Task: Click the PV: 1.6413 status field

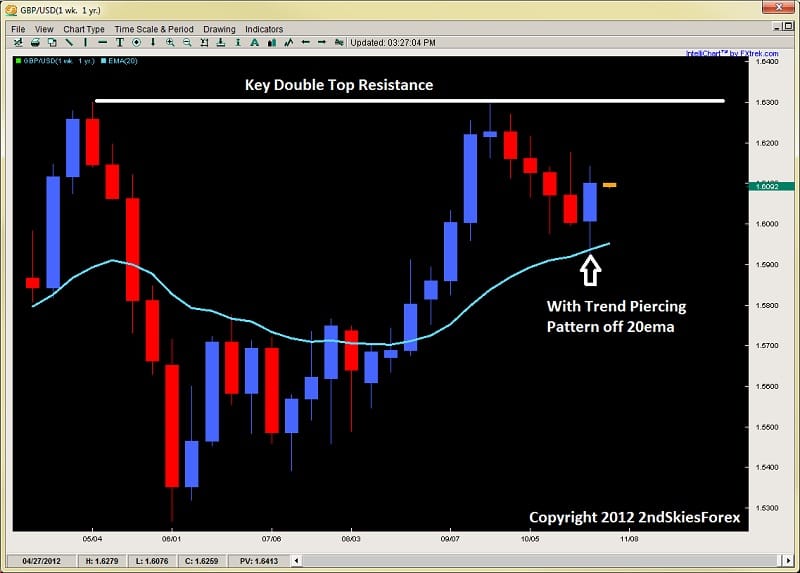Action: (259, 561)
